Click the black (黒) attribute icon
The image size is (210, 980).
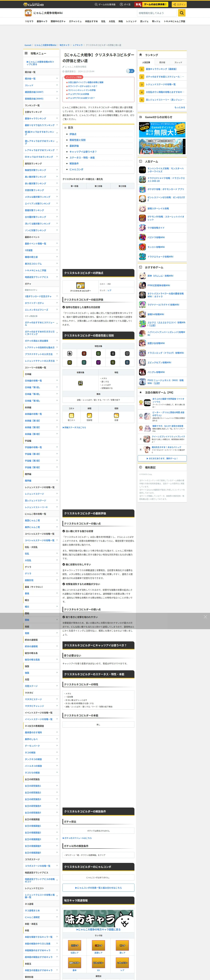pyautogui.click(x=113, y=353)
